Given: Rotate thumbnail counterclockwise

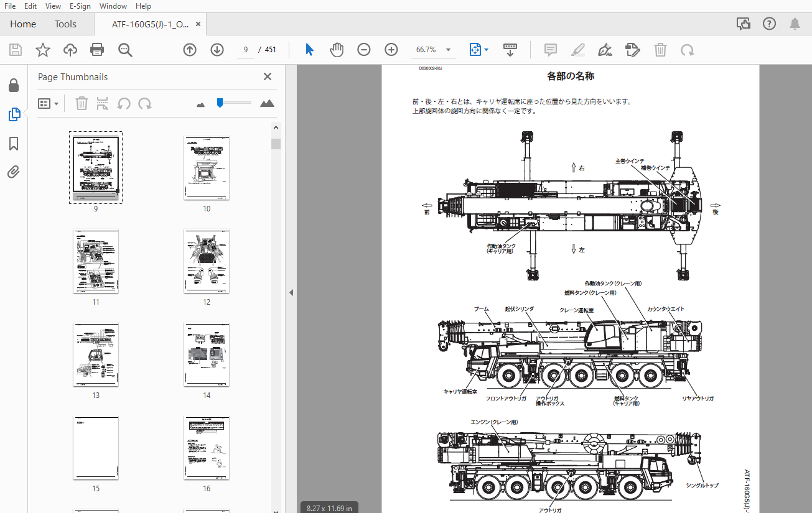Looking at the screenshot, I should click(124, 103).
